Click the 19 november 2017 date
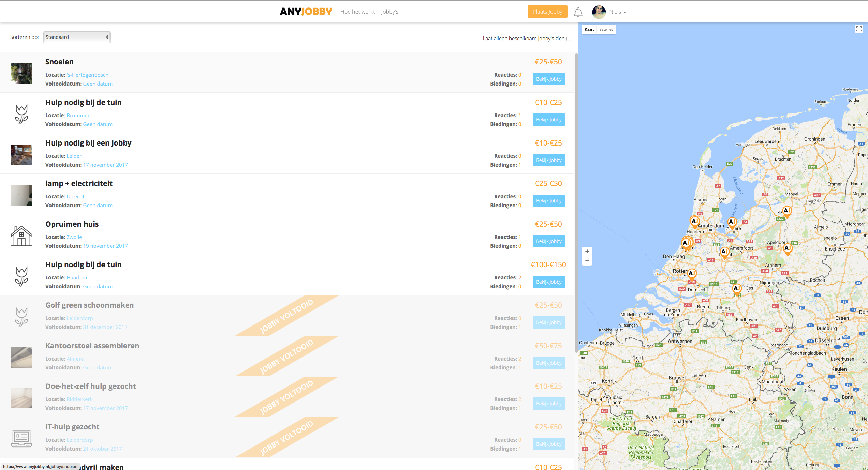 [x=105, y=246]
